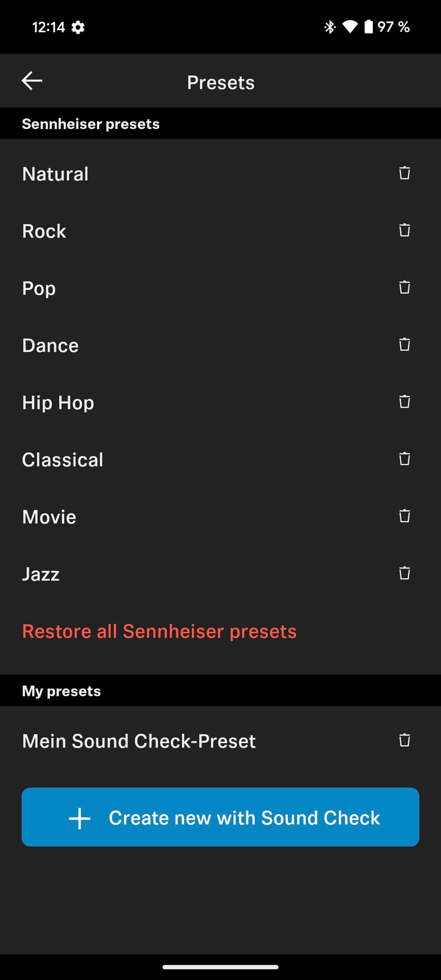Remove the Pop preset with its trash icon
441x980 pixels.
tap(404, 287)
